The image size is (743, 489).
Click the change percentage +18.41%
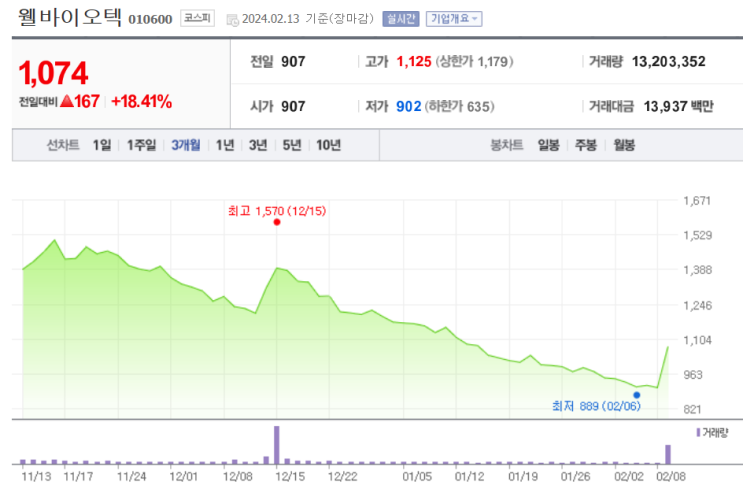(141, 101)
